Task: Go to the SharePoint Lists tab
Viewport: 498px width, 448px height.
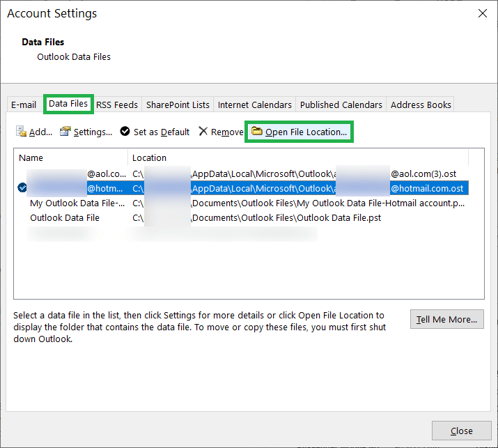Action: pyautogui.click(x=178, y=105)
